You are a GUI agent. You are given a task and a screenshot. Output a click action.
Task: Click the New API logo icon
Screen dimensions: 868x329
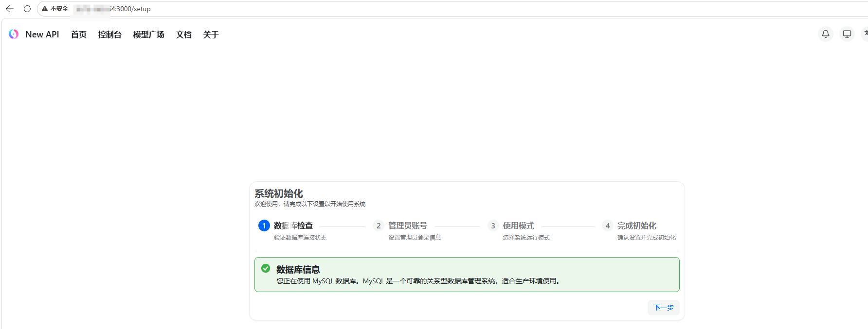[14, 34]
